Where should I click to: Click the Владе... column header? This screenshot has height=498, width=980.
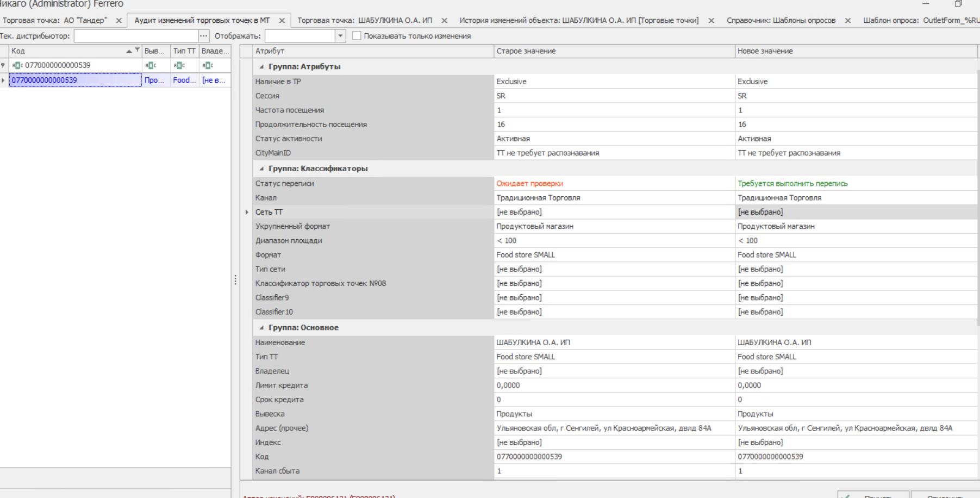click(x=215, y=51)
